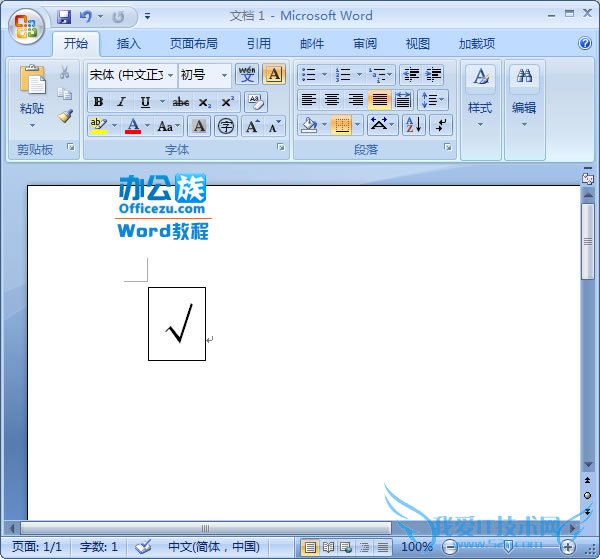Open the font name dropdown 宋体
Viewport: 600px width, 559px height.
[x=170, y=75]
